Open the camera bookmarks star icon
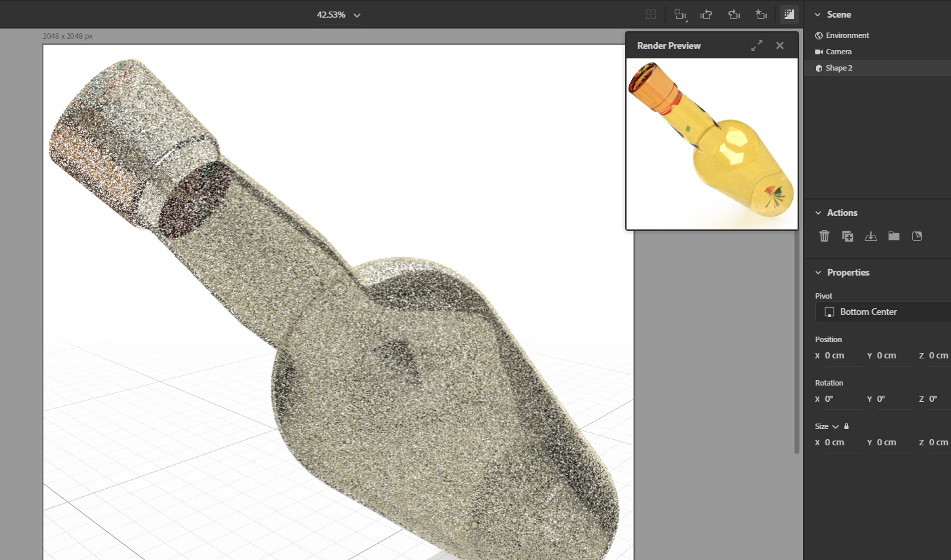 tap(761, 14)
